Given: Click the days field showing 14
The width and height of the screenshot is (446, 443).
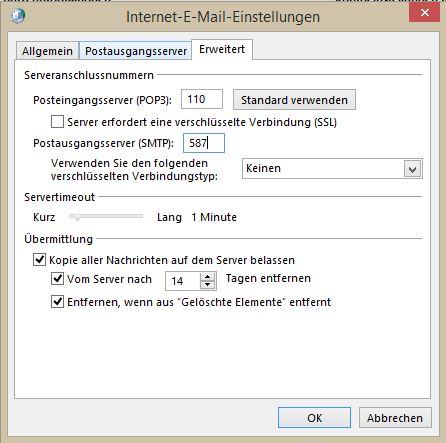Looking at the screenshot, I should tap(183, 281).
